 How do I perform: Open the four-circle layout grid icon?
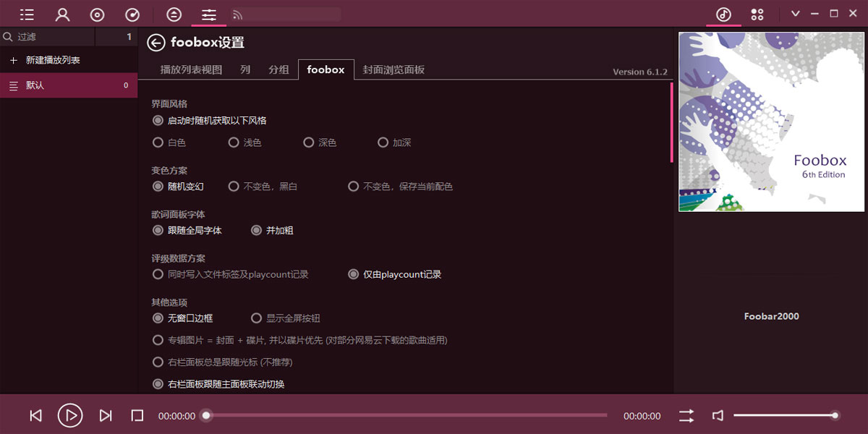pyautogui.click(x=757, y=14)
